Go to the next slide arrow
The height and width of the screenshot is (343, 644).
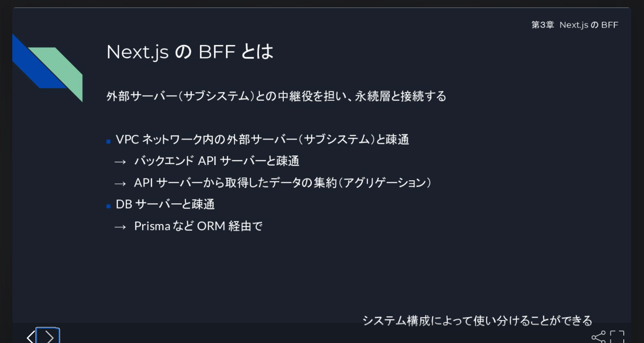(48, 337)
